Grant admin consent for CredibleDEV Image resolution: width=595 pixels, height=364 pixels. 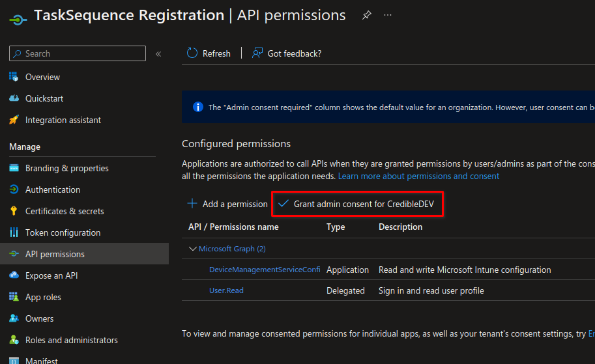point(357,204)
